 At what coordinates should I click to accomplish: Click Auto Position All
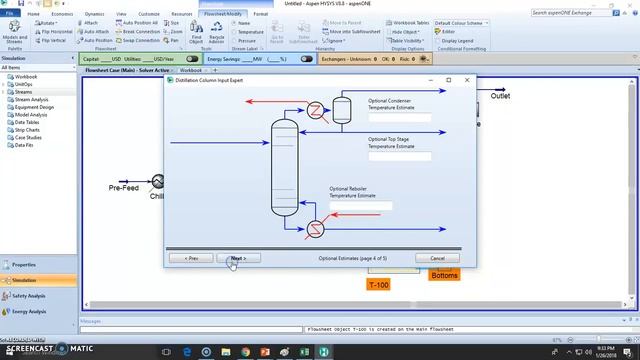[137, 23]
